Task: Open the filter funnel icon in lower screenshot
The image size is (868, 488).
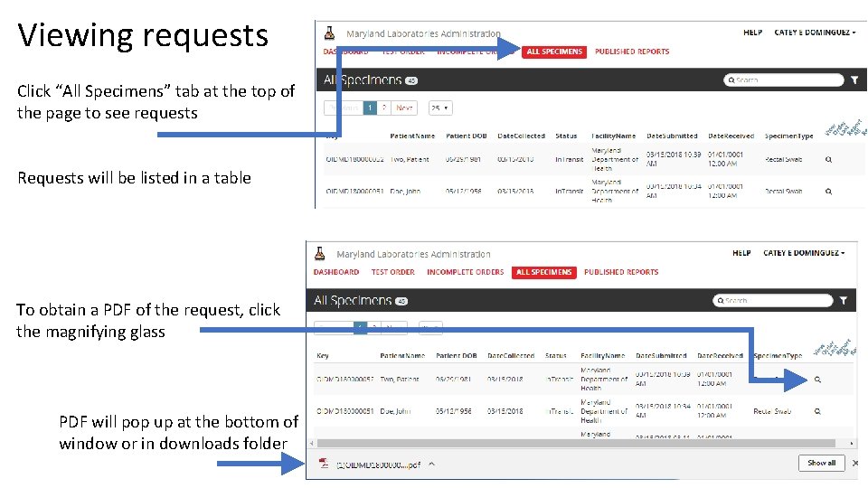Action: pos(843,300)
